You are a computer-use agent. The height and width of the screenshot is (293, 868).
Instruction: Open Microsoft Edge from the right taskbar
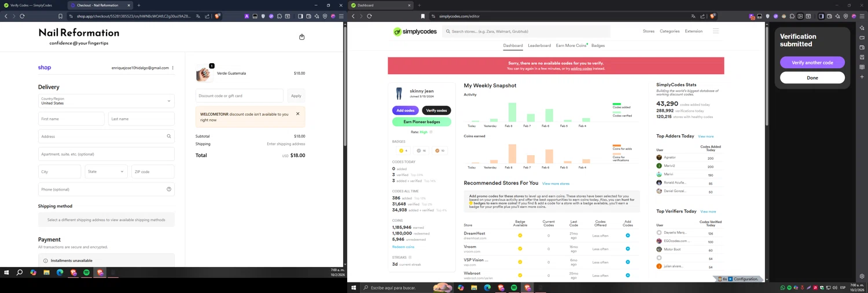click(x=487, y=288)
